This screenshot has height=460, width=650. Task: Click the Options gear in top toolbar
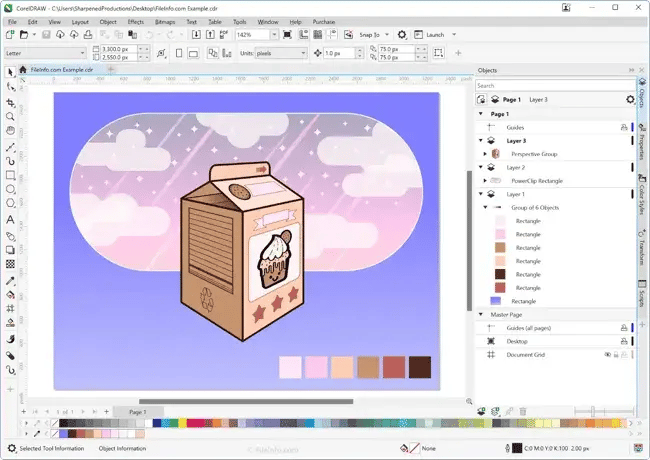point(401,34)
